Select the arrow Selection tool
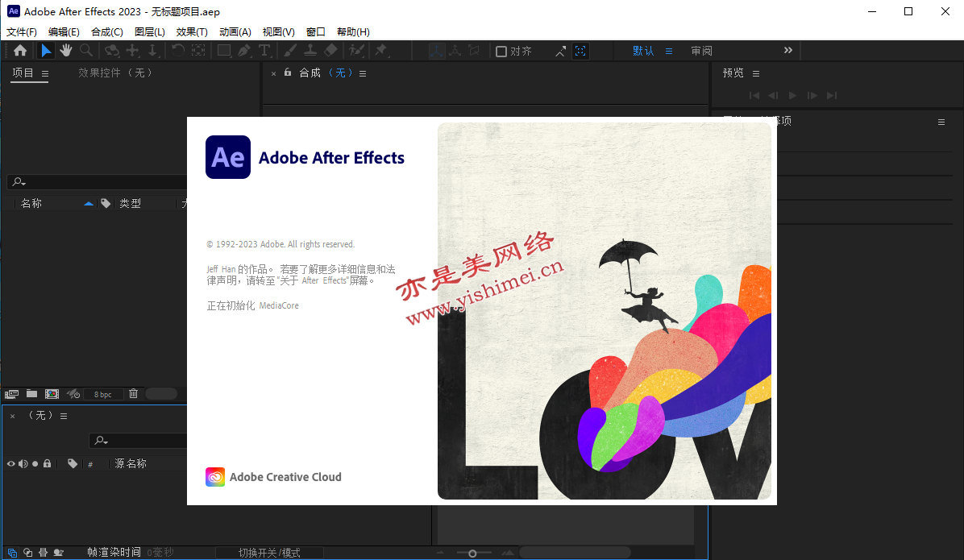The width and height of the screenshot is (964, 560). [x=45, y=51]
